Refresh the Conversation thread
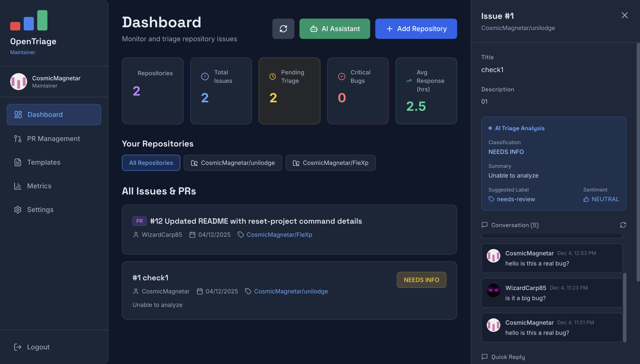Screen dimensions: 640x364 (623, 225)
